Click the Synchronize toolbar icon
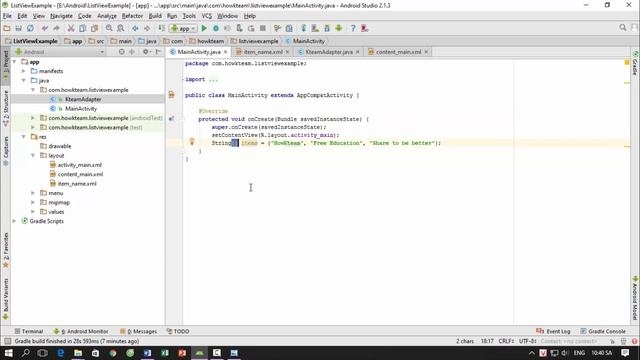The width and height of the screenshot is (640, 360). click(30, 28)
